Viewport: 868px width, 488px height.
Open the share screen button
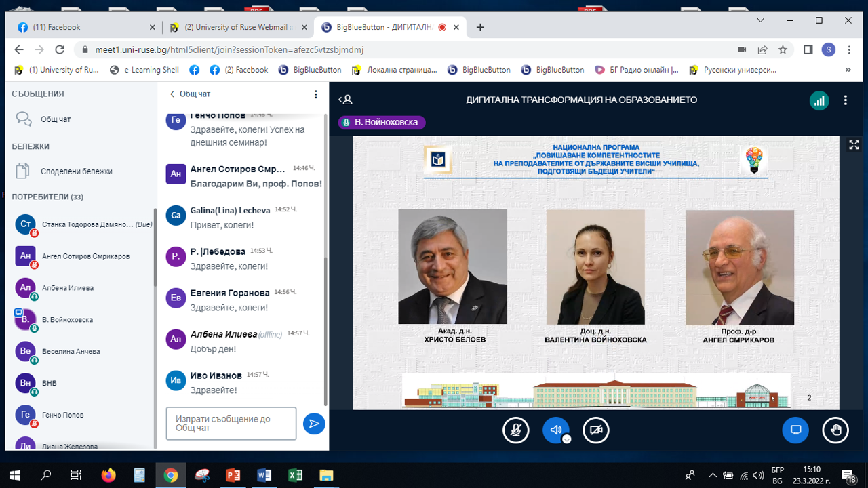[x=795, y=430]
